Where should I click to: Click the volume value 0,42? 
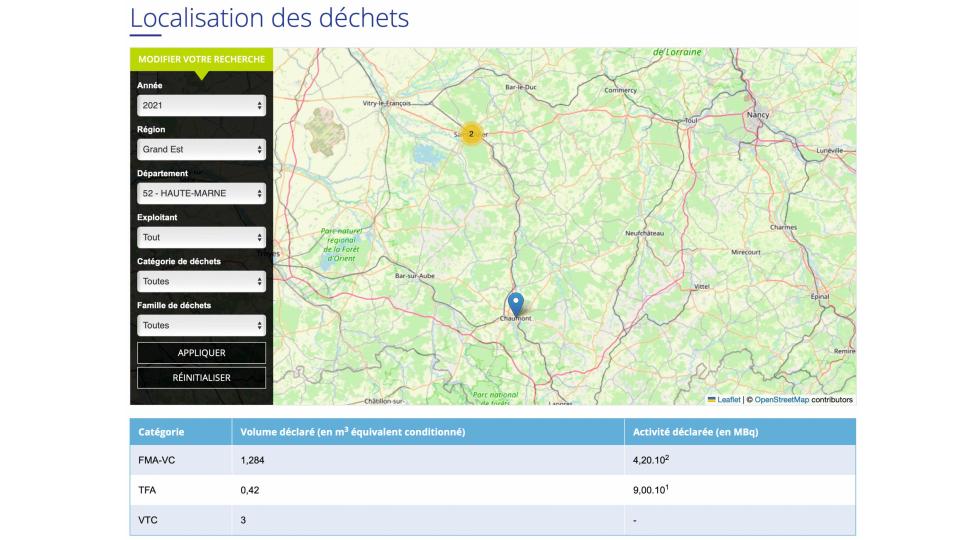click(250, 490)
